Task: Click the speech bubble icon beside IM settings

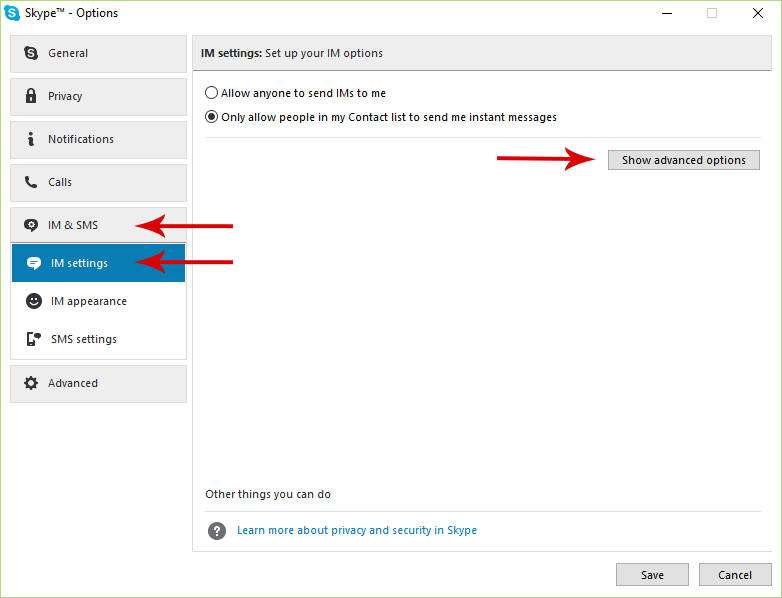Action: (x=34, y=263)
